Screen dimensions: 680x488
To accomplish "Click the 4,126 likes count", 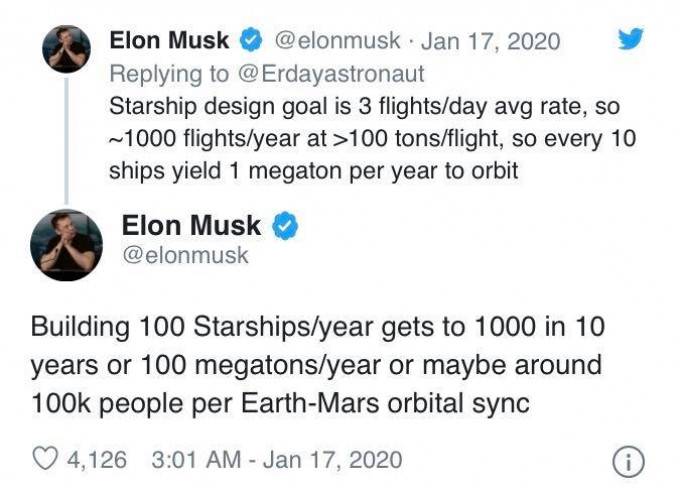I will [97, 460].
